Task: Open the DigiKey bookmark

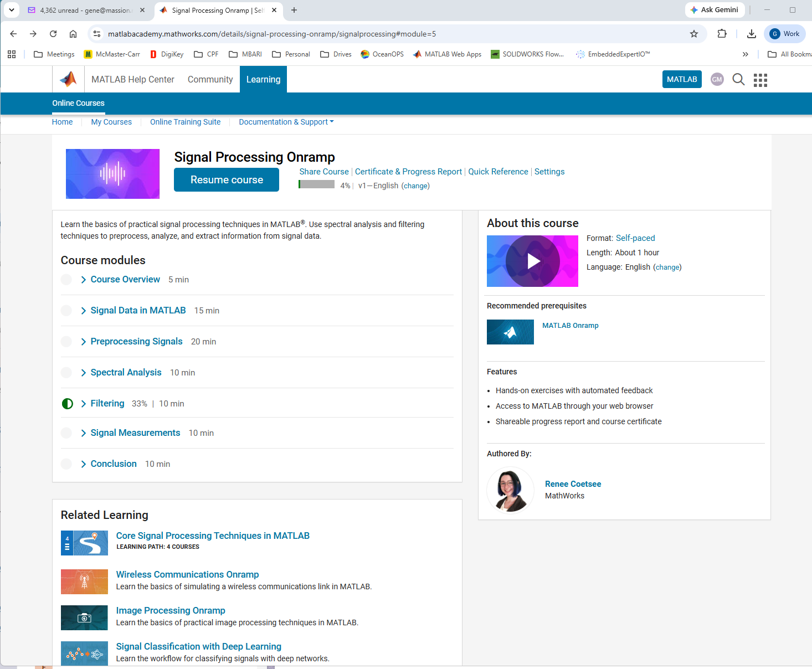Action: coord(167,54)
